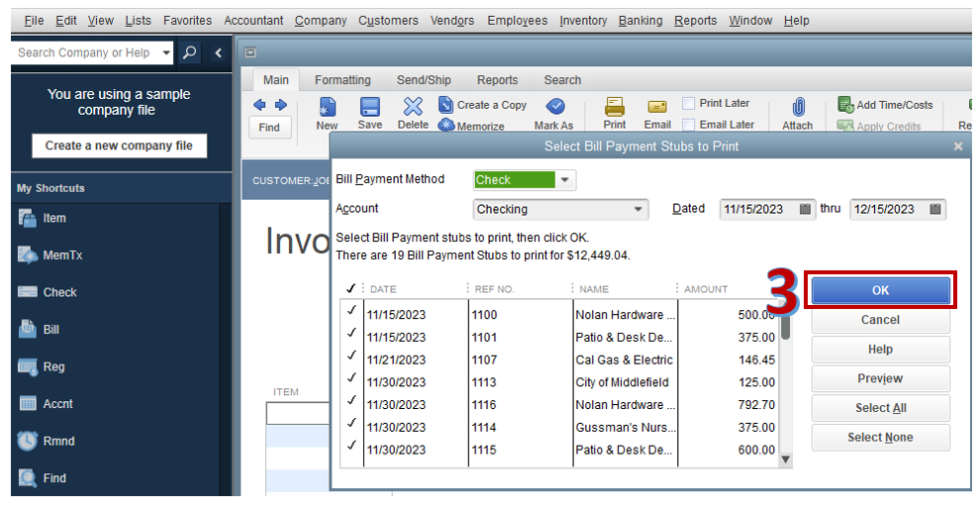Uncheck payment stub ref 1101

351,333
